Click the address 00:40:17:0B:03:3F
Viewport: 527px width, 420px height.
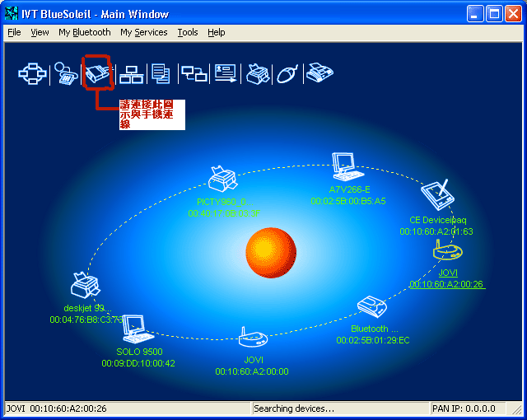pyautogui.click(x=224, y=213)
